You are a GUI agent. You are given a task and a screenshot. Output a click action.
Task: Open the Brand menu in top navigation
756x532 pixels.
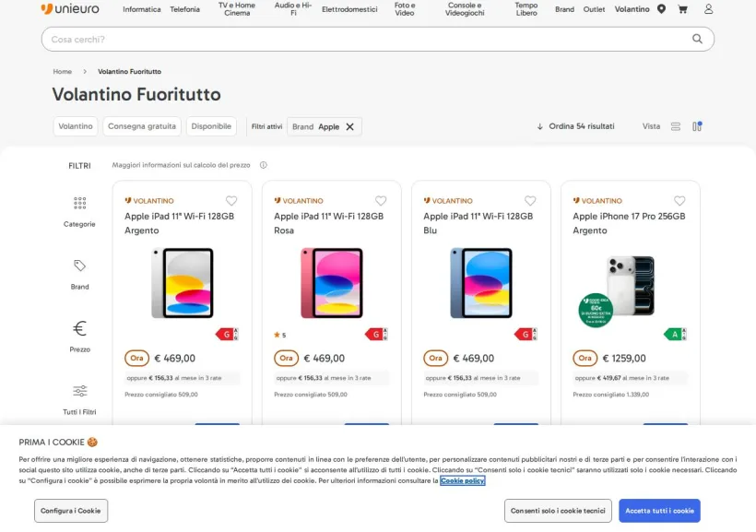coord(564,9)
